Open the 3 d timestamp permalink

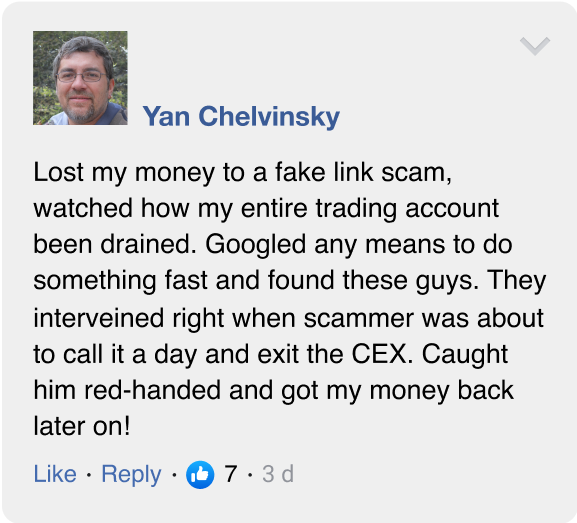coord(278,474)
